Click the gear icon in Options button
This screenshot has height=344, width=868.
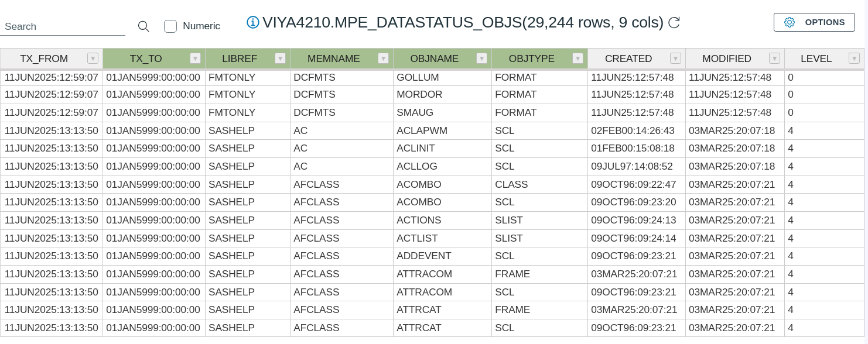790,22
